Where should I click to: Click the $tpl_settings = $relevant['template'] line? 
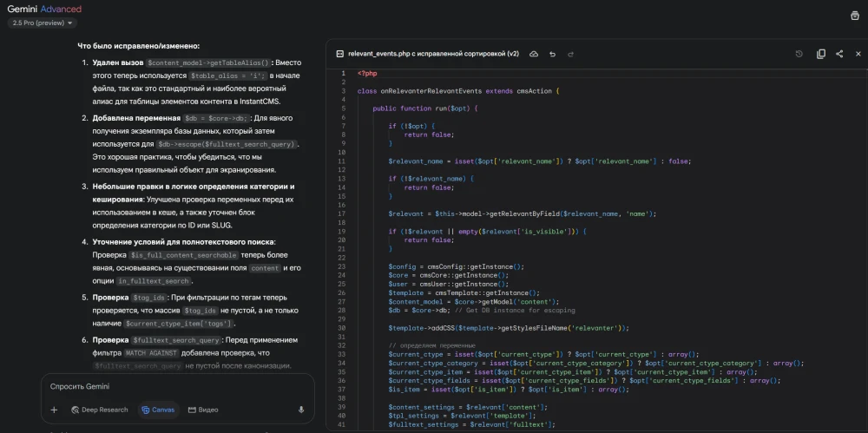click(x=463, y=416)
